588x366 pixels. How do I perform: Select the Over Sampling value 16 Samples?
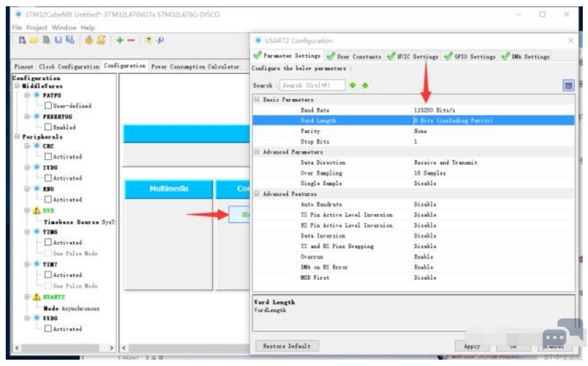tap(430, 173)
